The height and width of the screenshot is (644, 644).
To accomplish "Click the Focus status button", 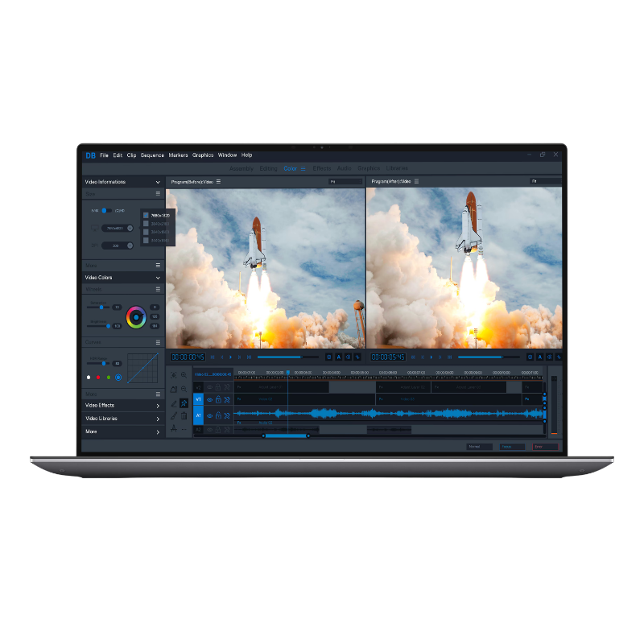I will (512, 447).
